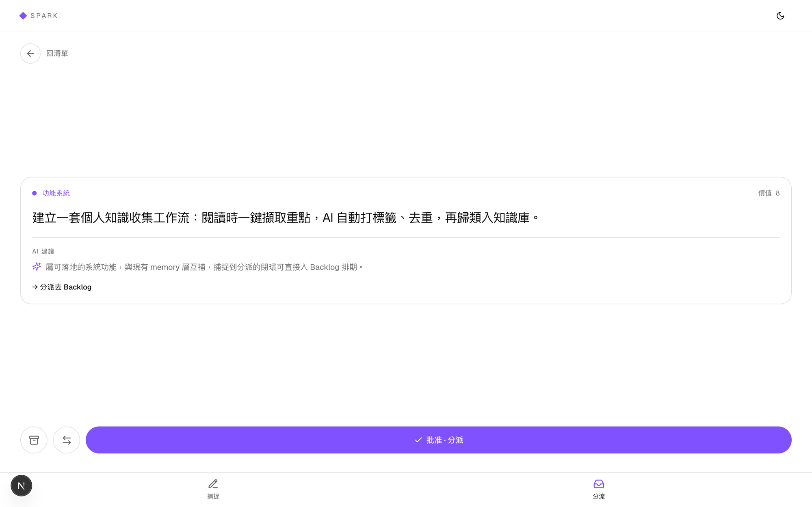
Task: Toggle dark mode with the moon icon
Action: 780,16
